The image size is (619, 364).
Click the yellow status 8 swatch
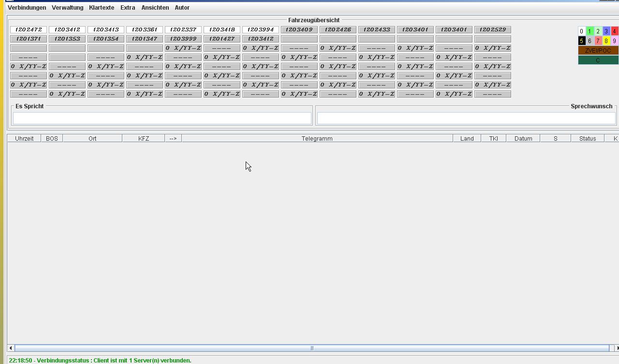click(606, 41)
